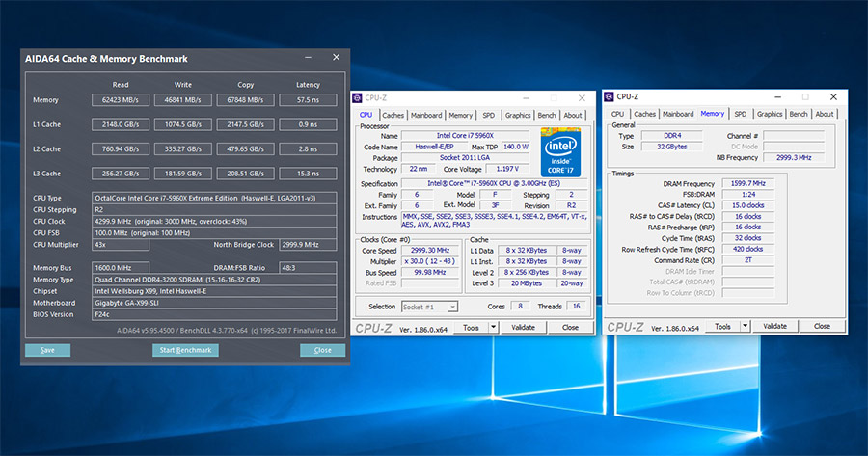The image size is (868, 456).
Task: Click the DRAM Frequency 1599.7 MHz value
Action: 747,183
